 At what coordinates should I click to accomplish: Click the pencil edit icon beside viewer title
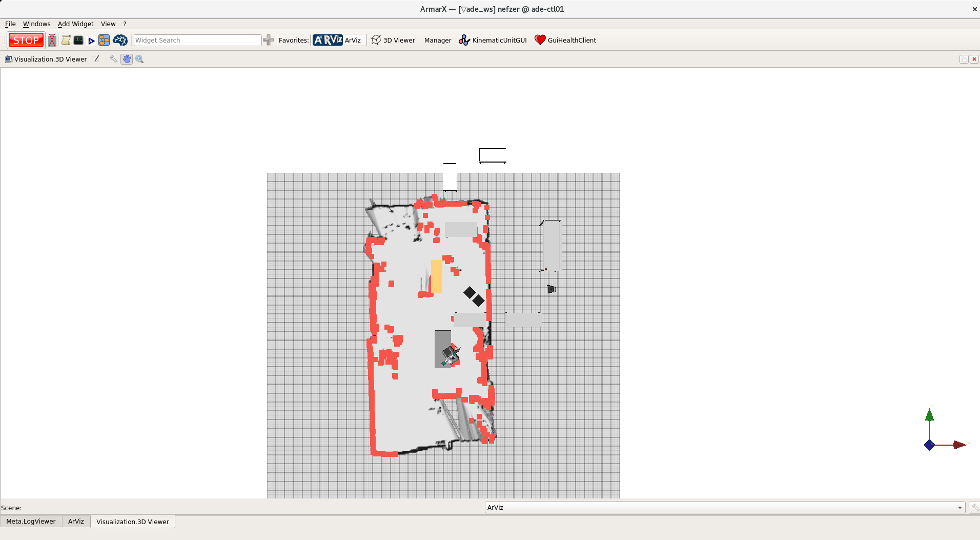coord(97,59)
